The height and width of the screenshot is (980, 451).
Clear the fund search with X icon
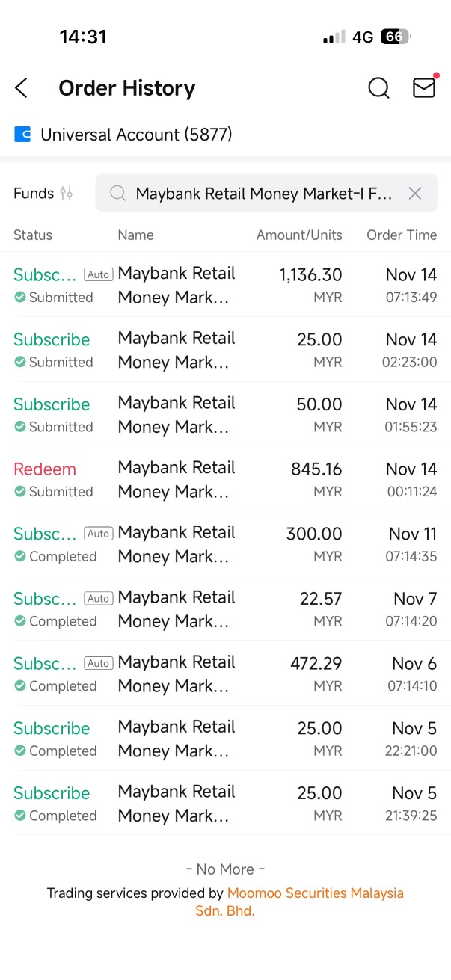(x=415, y=194)
